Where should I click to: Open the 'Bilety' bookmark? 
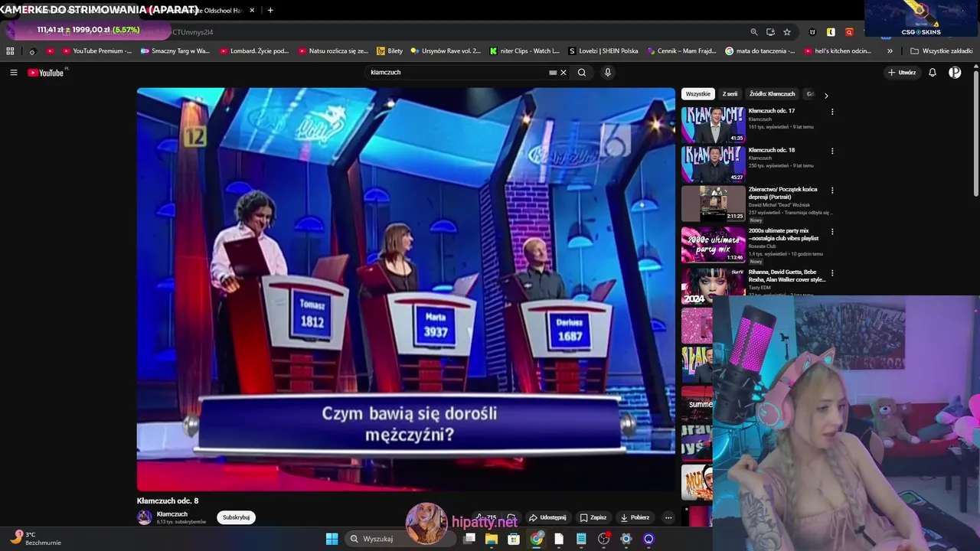click(390, 51)
